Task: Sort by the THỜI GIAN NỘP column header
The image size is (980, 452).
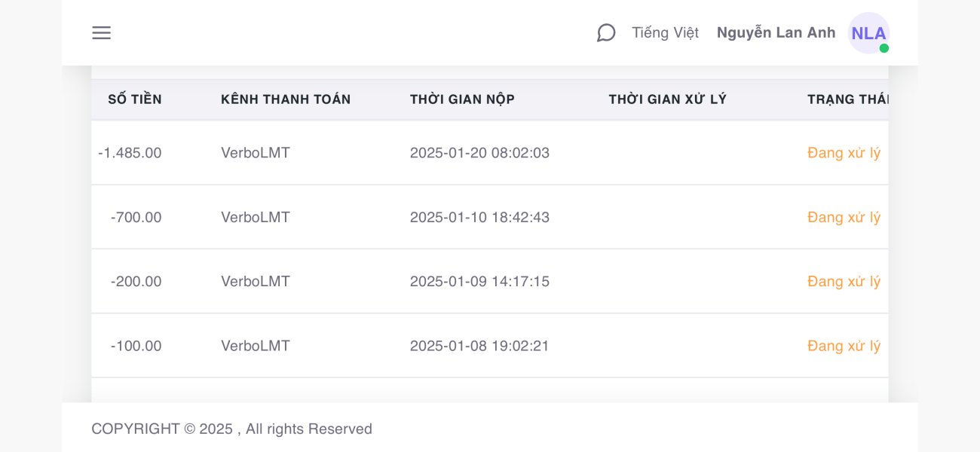Action: 462,99
